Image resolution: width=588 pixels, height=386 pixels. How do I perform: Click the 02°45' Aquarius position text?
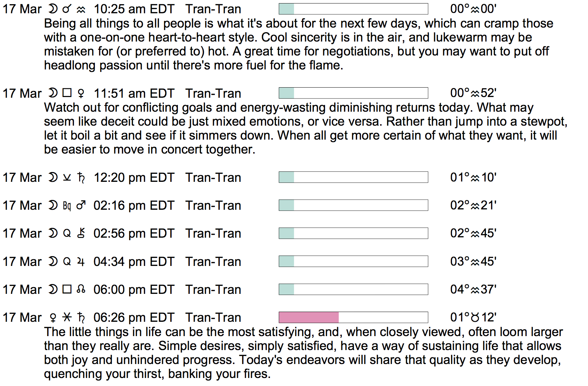point(473,233)
